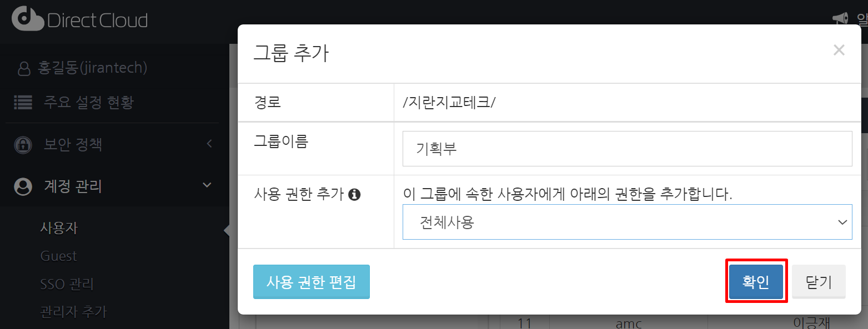
Task: Go to SSO 관리 in sidebar
Action: (67, 285)
